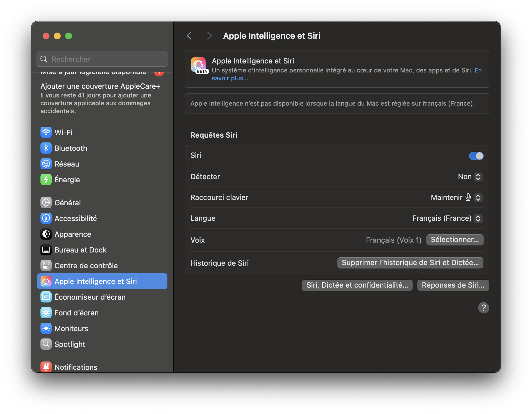Select Général in the sidebar
This screenshot has width=532, height=414.
[102, 203]
